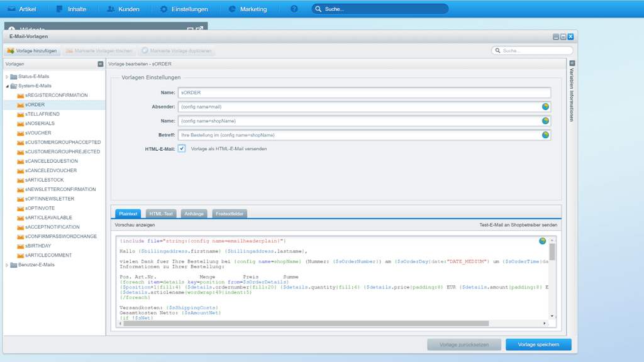
Task: Switch to the Plaintext tab
Action: pyautogui.click(x=128, y=214)
